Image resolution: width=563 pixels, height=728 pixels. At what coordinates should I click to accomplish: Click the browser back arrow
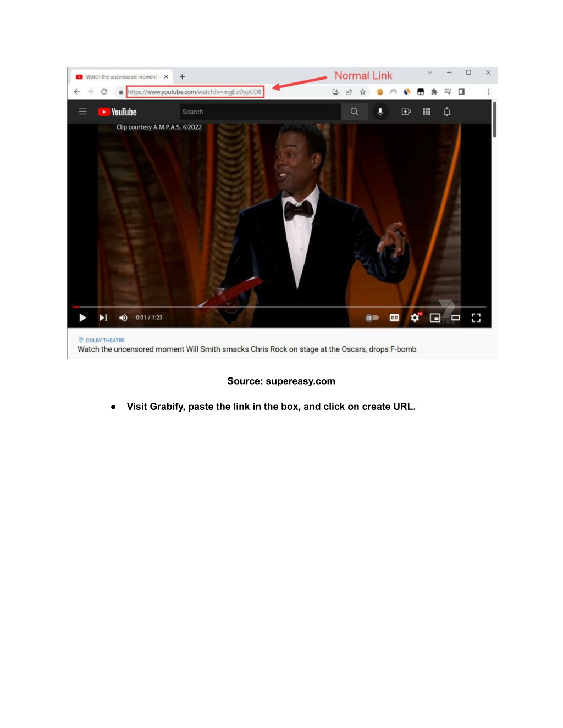(x=77, y=92)
